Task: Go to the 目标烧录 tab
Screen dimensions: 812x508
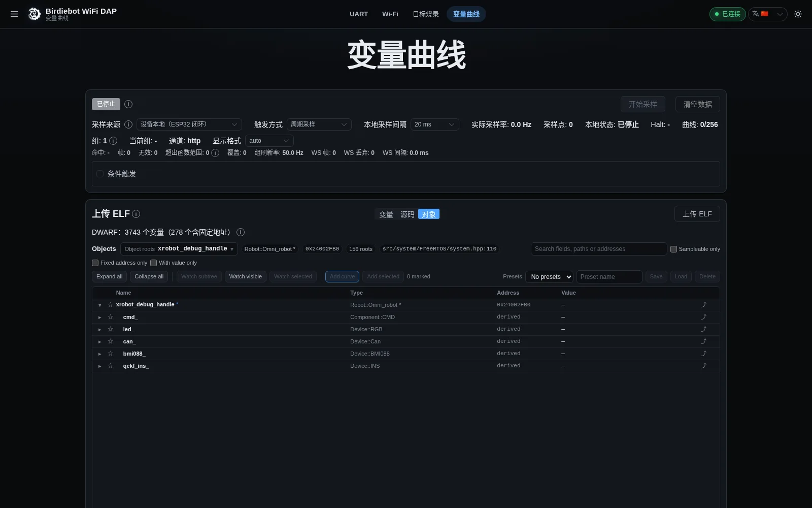Action: point(426,14)
